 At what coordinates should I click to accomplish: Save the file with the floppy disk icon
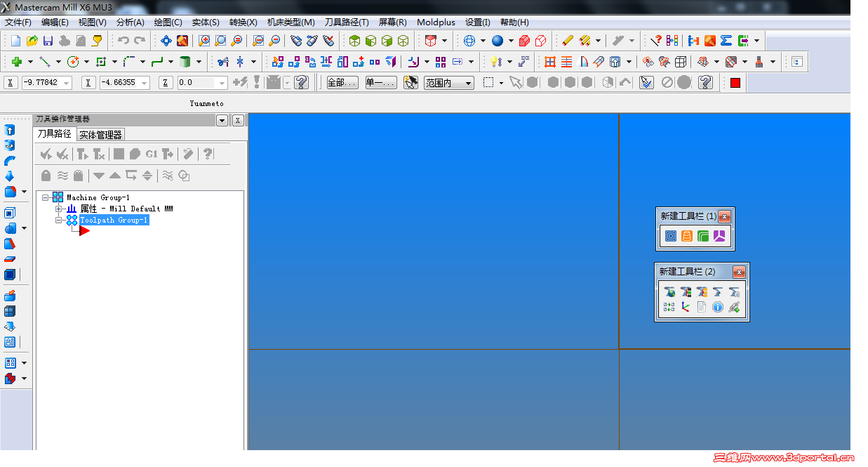click(x=48, y=41)
